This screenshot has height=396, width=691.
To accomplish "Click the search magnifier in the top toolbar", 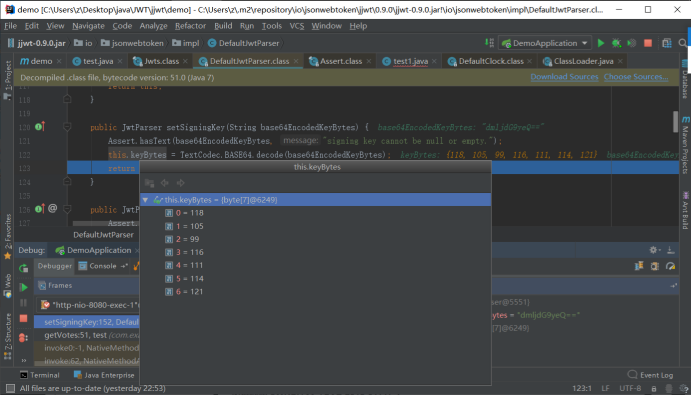I will [683, 43].
